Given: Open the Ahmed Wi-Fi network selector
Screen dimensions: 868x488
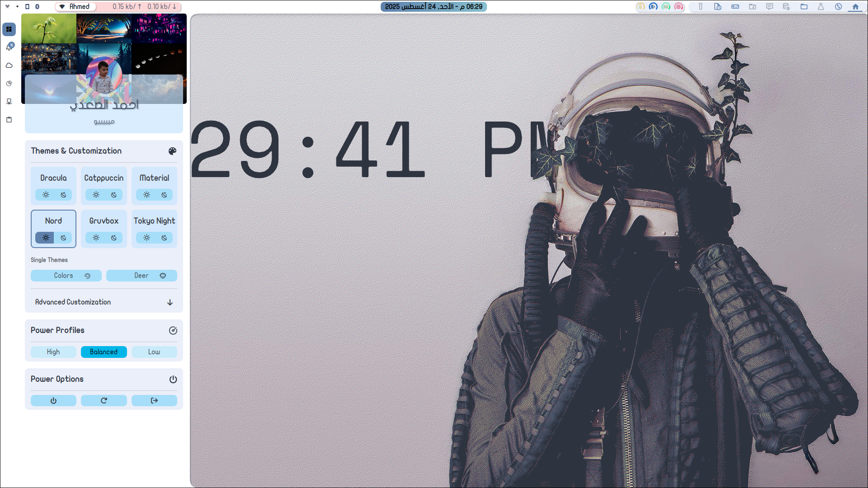Looking at the screenshot, I should pyautogui.click(x=75, y=7).
